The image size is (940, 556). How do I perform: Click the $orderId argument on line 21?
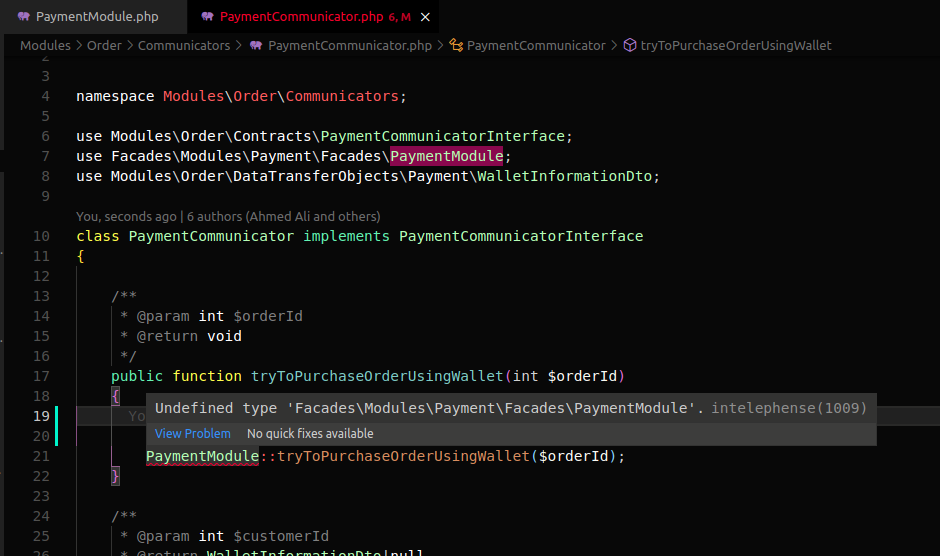[x=573, y=456]
